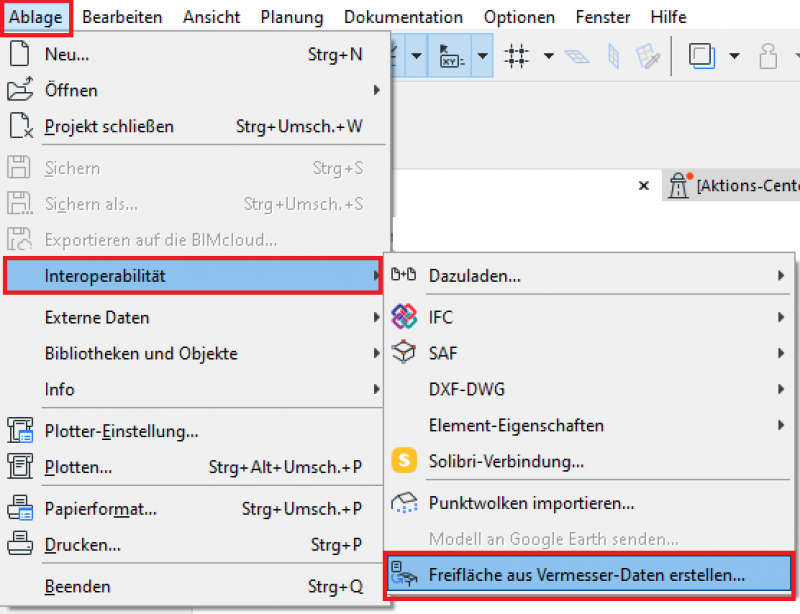Image resolution: width=800 pixels, height=614 pixels.
Task: Choose Freifläche aus Vermesser-Daten erstellen
Action: tap(587, 575)
